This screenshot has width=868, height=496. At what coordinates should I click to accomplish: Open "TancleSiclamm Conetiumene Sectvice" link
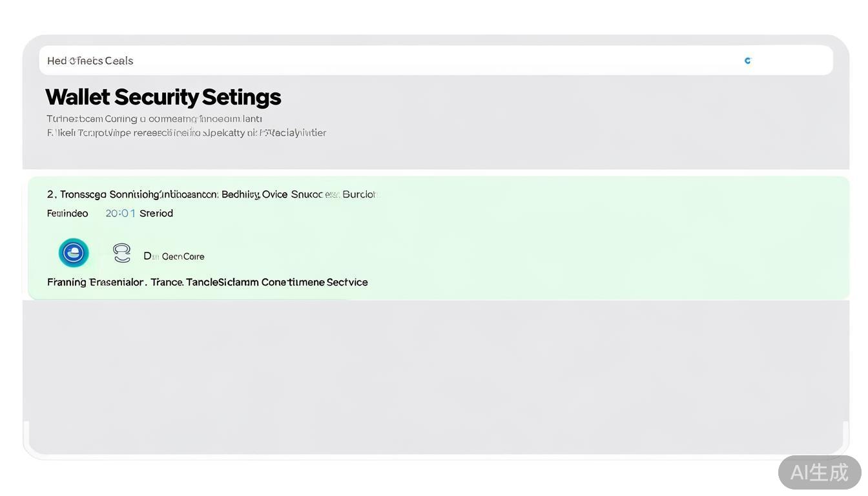coord(277,282)
